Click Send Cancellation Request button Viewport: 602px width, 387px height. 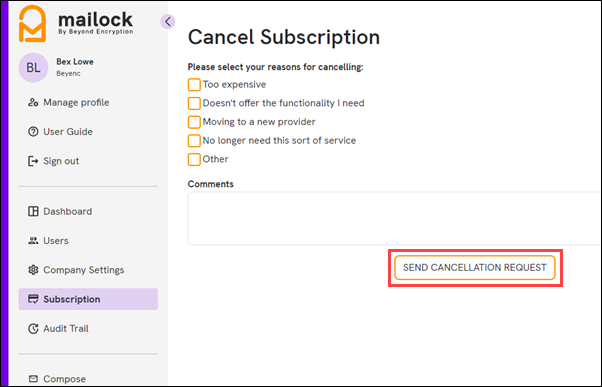[475, 268]
